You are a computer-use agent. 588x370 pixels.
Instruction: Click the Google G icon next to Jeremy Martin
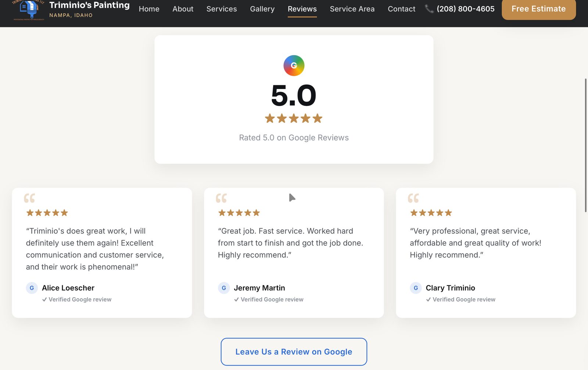[x=224, y=288]
